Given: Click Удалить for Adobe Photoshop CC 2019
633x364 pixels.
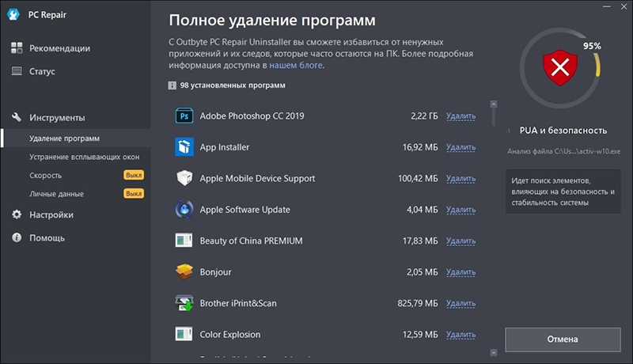Looking at the screenshot, I should pos(461,116).
